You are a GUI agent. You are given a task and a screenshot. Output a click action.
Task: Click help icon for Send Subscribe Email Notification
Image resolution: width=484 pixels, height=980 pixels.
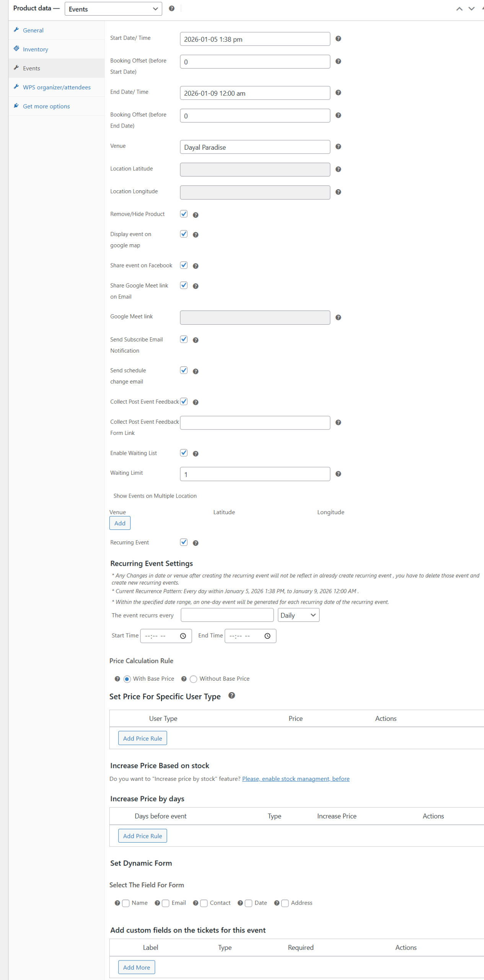click(196, 340)
